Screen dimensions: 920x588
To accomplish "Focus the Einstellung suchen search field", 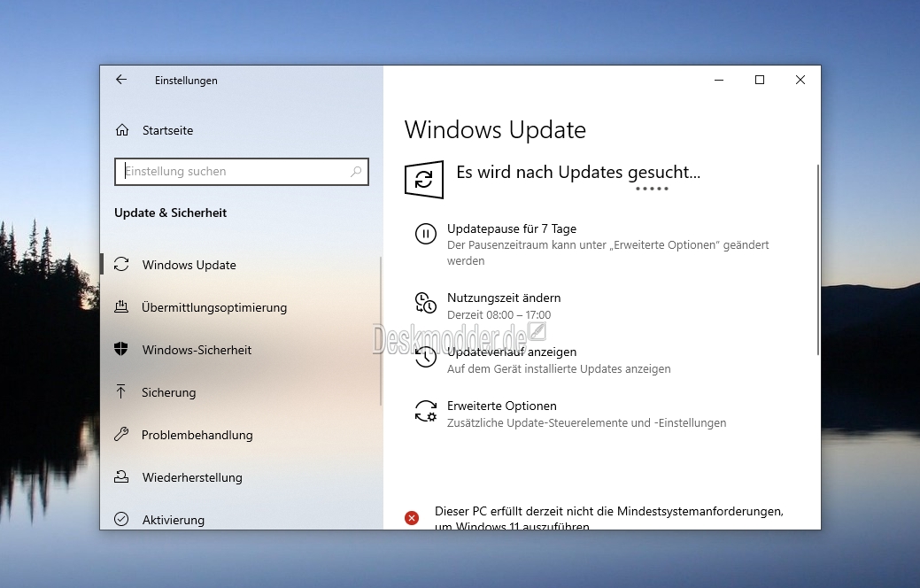I will (x=242, y=172).
